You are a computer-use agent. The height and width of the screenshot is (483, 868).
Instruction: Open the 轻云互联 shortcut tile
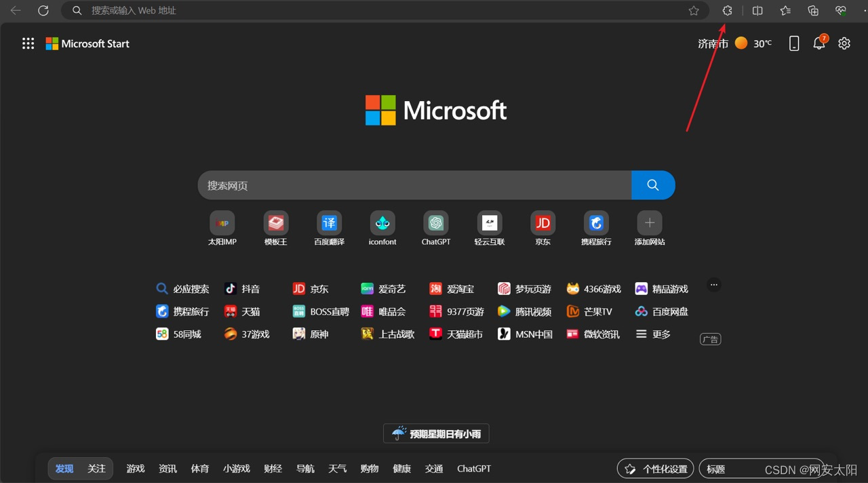click(x=490, y=229)
